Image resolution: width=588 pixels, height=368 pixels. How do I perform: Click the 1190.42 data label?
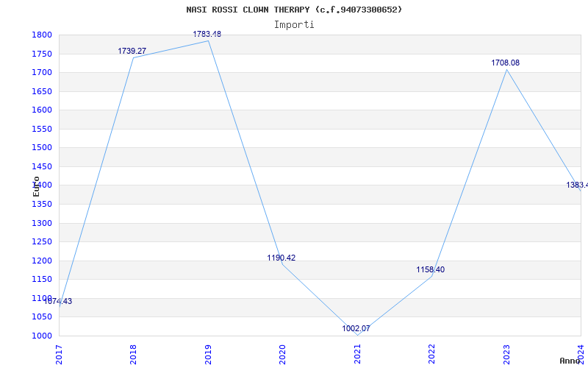(x=282, y=258)
